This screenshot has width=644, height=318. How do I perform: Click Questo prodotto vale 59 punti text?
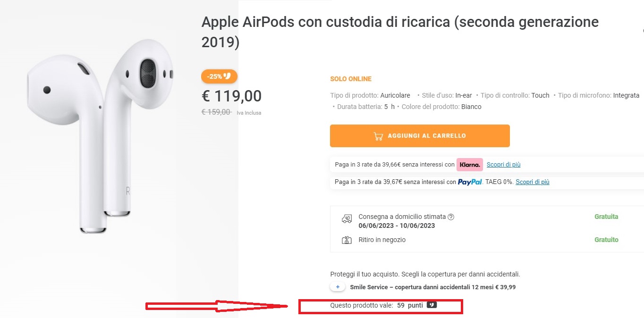click(376, 305)
